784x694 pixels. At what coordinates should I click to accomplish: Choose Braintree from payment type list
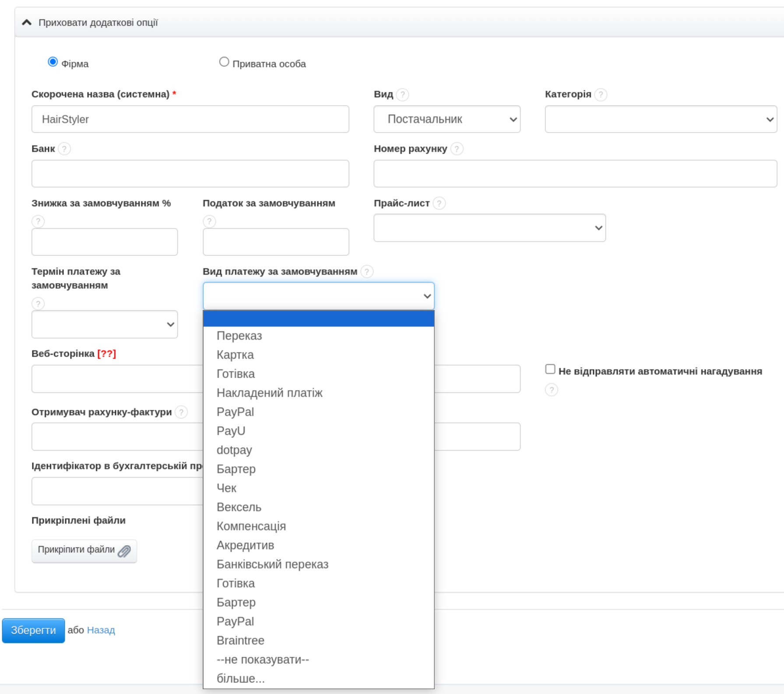coord(240,641)
